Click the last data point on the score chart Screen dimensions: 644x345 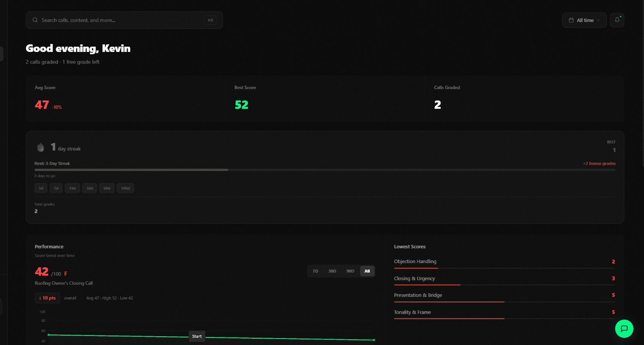pyautogui.click(x=374, y=340)
